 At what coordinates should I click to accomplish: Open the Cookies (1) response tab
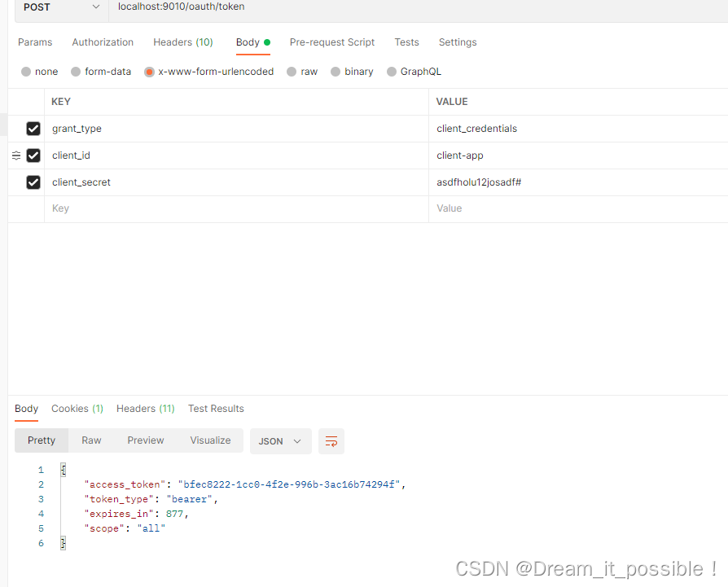click(77, 409)
